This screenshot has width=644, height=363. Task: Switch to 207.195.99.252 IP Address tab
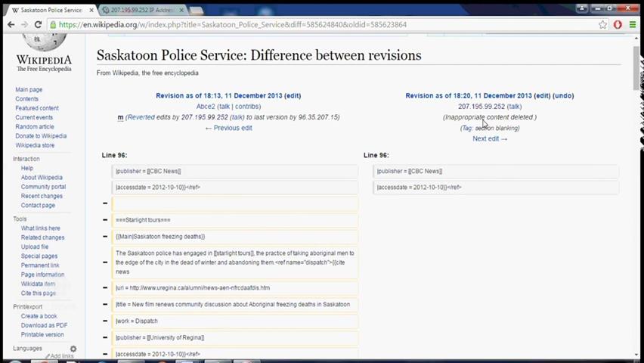(x=141, y=10)
